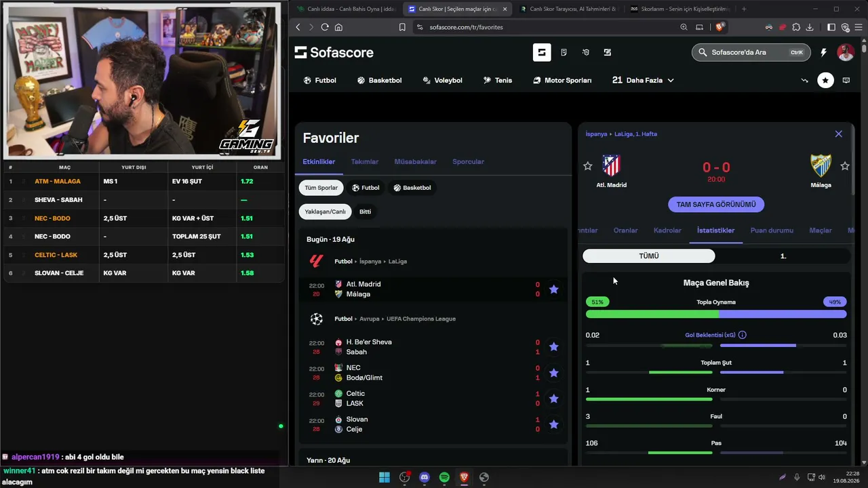
Task: Switch to the Müsabakalar tab
Action: point(416,162)
